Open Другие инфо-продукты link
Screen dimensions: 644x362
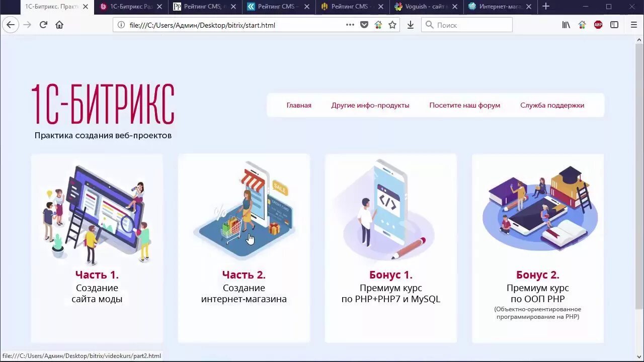[x=370, y=105]
